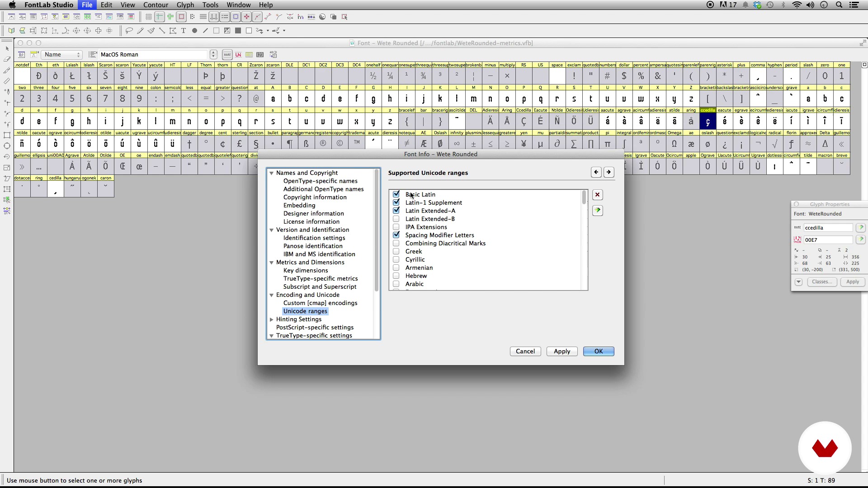Image resolution: width=868 pixels, height=488 pixels.
Task: Confirm Font Info with OK
Action: (599, 352)
